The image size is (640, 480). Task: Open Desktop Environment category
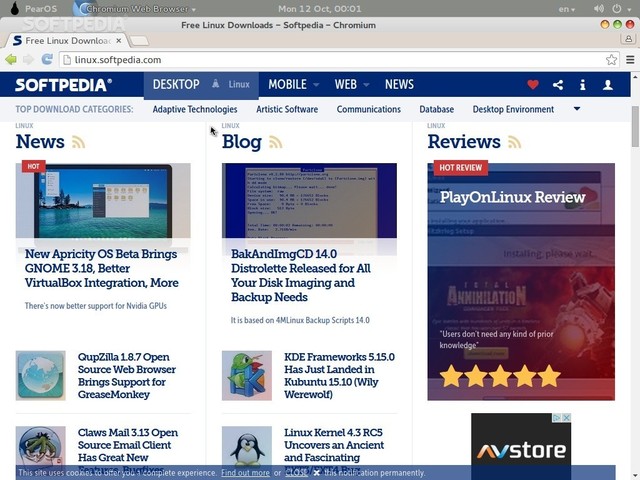tap(513, 109)
